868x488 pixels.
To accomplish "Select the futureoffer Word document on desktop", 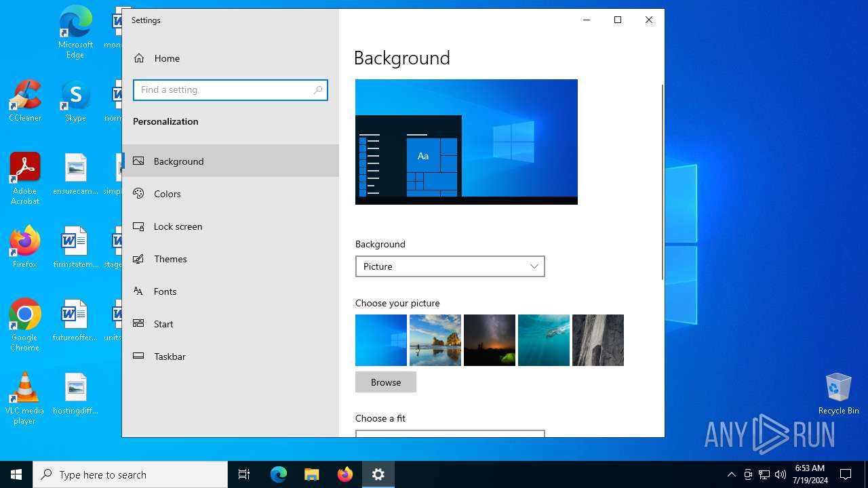I will tap(75, 321).
